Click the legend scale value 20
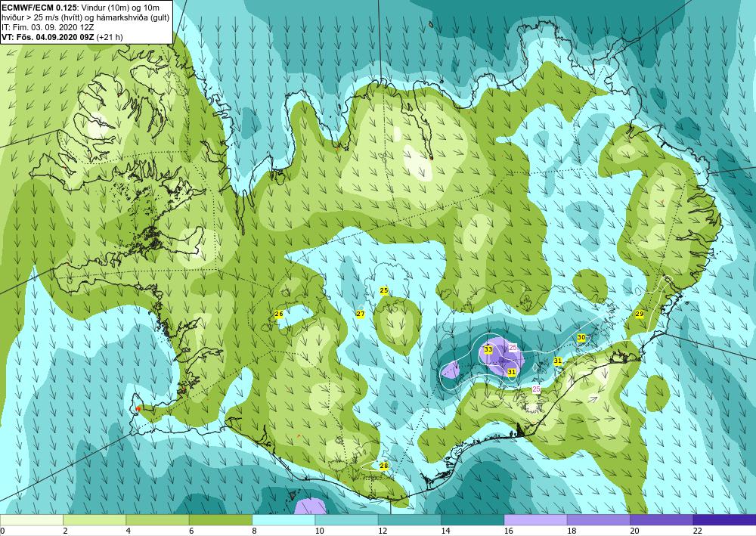756x536 pixels. click(634, 531)
